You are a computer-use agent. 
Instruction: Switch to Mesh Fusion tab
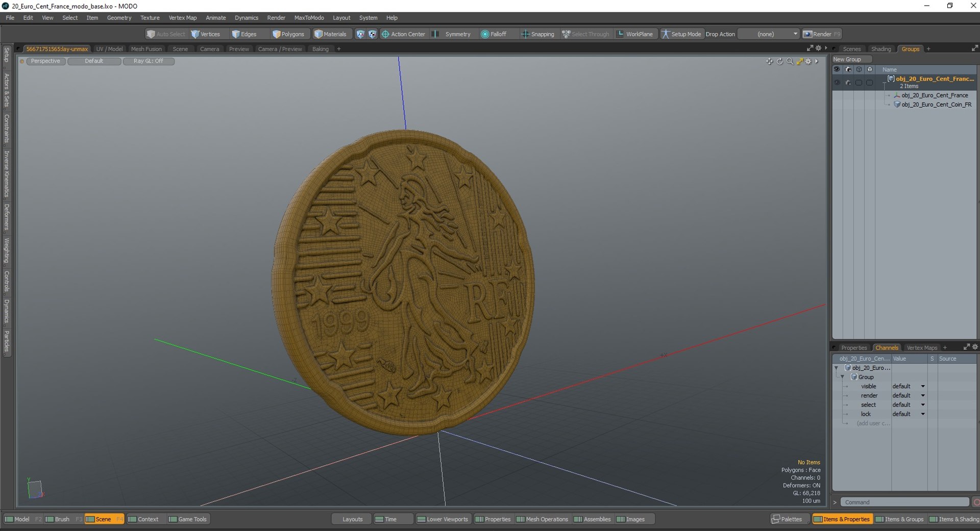tap(146, 49)
